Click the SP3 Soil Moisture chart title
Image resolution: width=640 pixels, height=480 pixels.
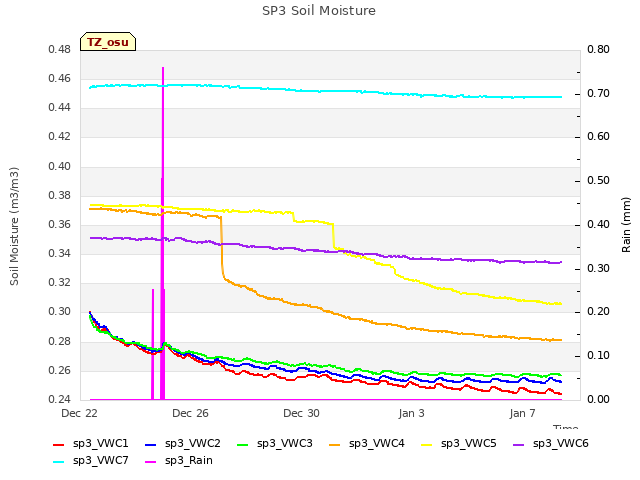319,11
